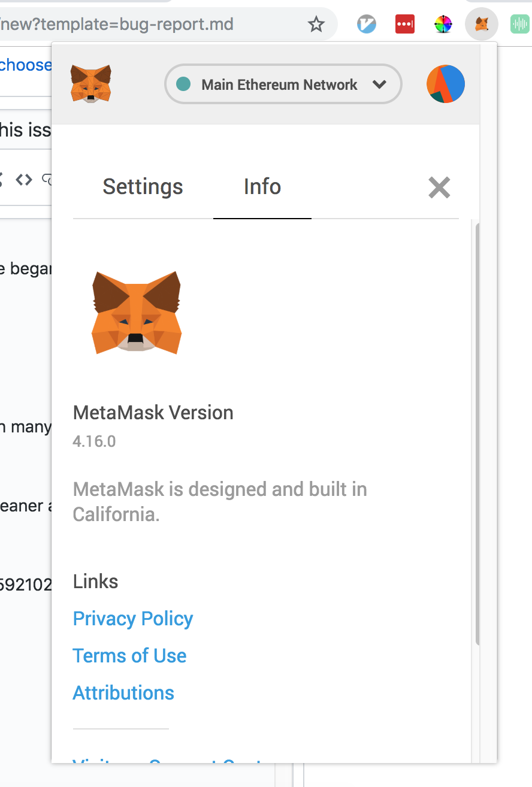The height and width of the screenshot is (787, 532).
Task: Switch to the Settings tab
Action: pos(143,187)
